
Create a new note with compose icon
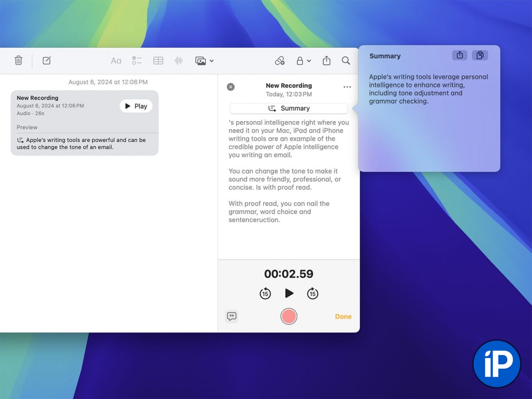pos(47,60)
